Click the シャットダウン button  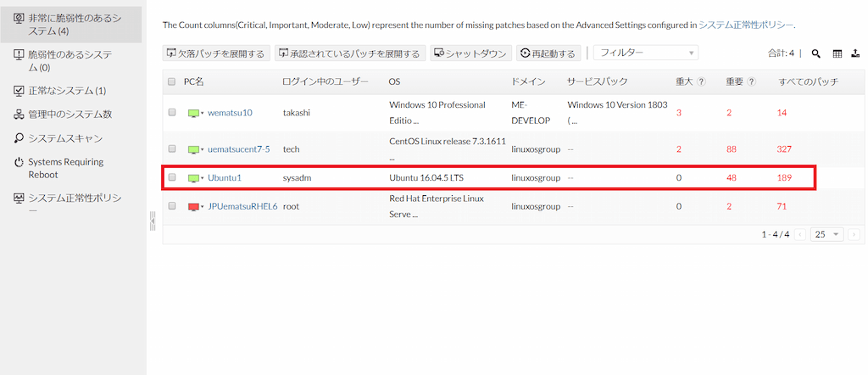coord(471,53)
